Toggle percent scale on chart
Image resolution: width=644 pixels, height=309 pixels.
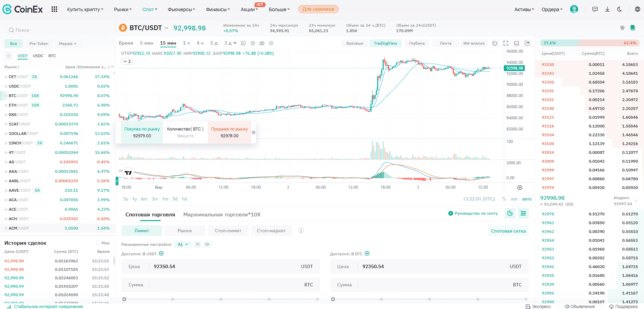pyautogui.click(x=504, y=199)
